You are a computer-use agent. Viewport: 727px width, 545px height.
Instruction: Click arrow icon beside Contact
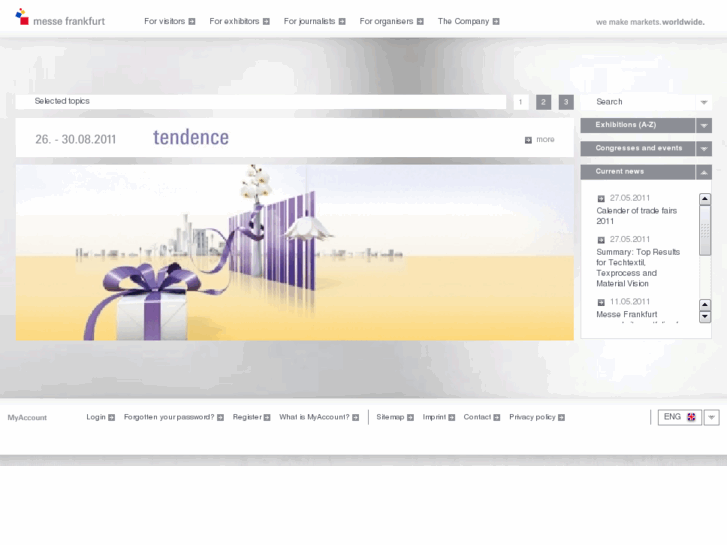tap(497, 417)
